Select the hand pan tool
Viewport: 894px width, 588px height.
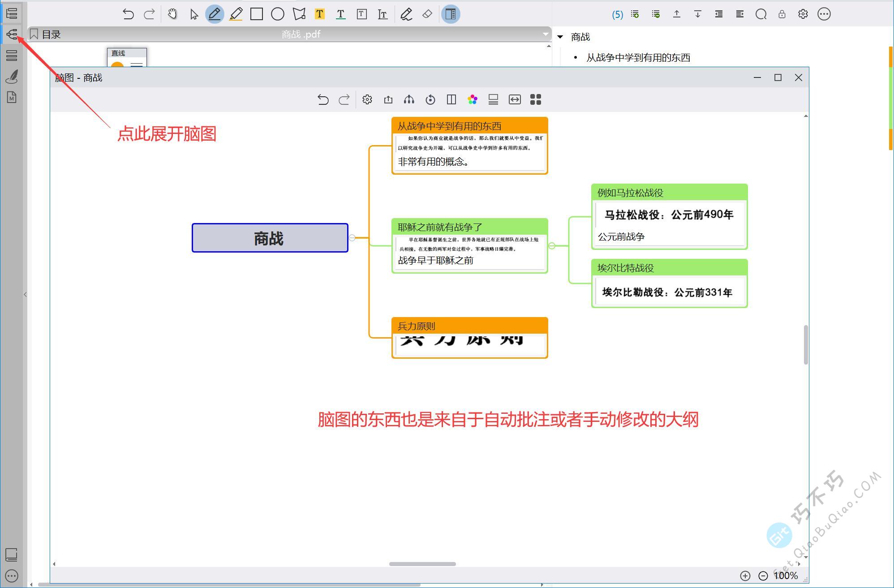coord(172,14)
